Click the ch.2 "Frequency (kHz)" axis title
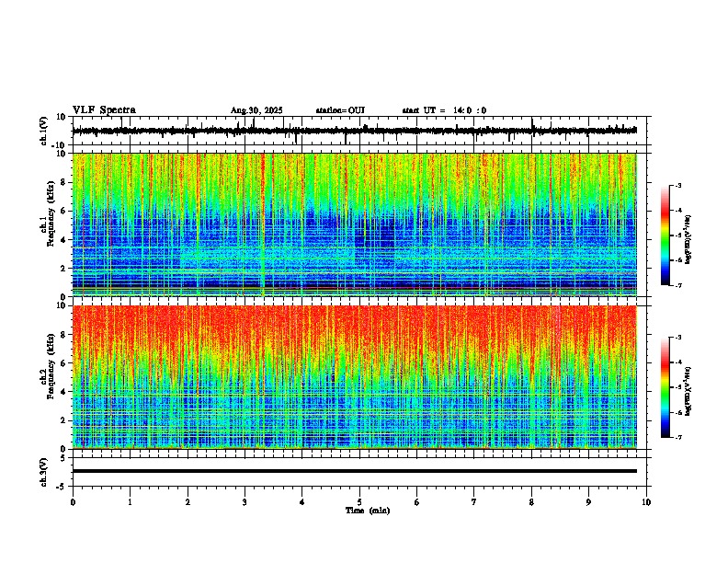Screen dimensions: 728x563 (x=51, y=366)
